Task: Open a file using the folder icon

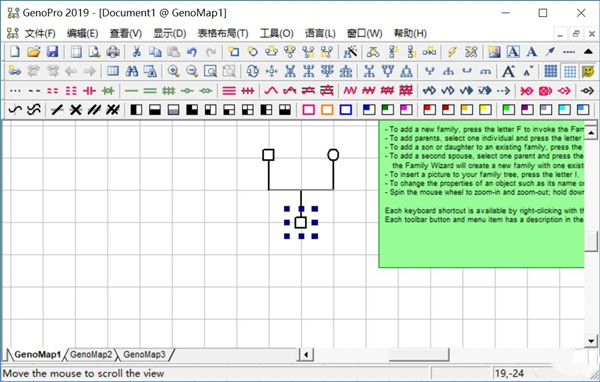Action: [x=33, y=52]
